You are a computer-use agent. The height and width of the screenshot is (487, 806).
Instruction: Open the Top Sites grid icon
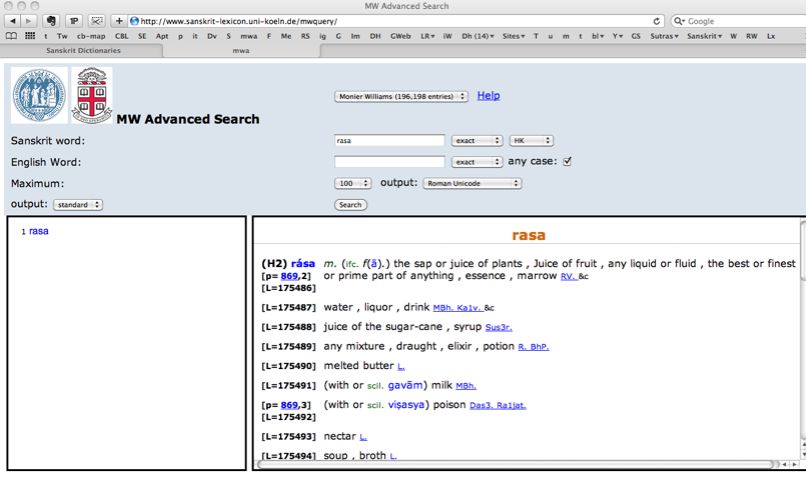(x=30, y=36)
